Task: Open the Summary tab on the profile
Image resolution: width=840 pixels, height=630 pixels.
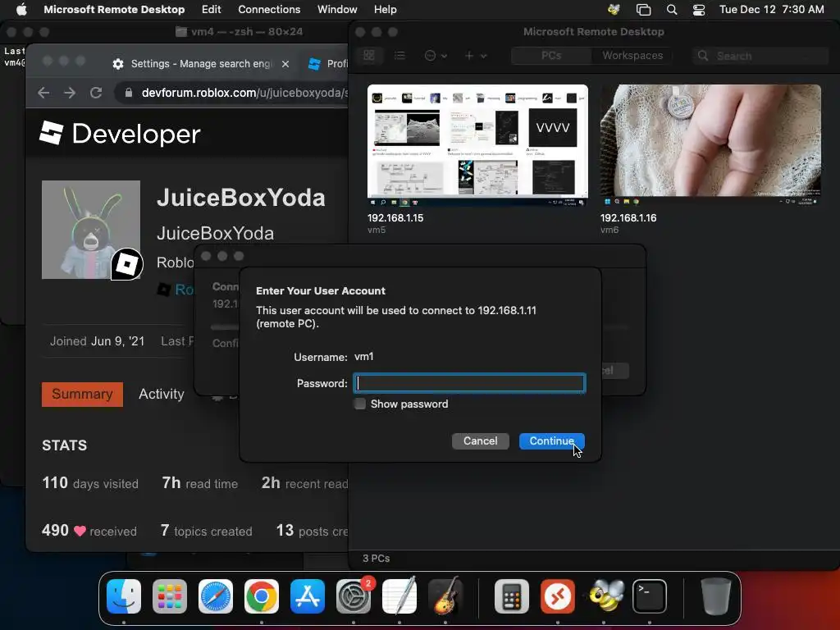Action: click(82, 395)
